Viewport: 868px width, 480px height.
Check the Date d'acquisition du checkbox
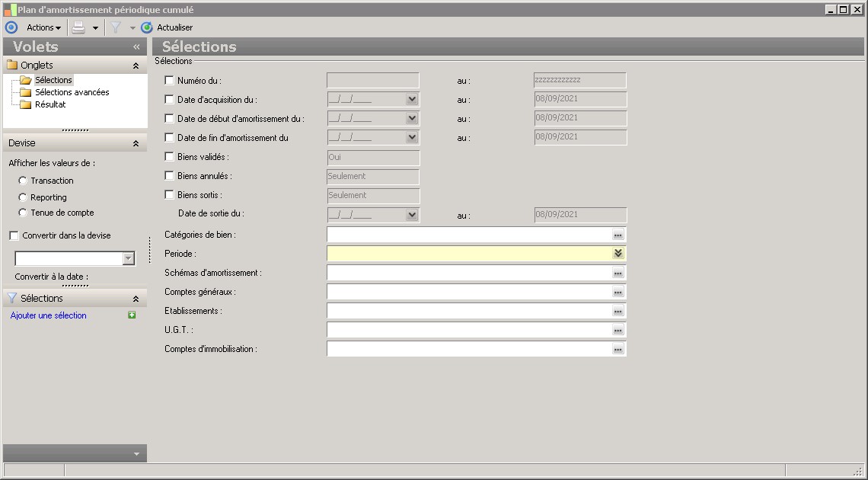169,100
